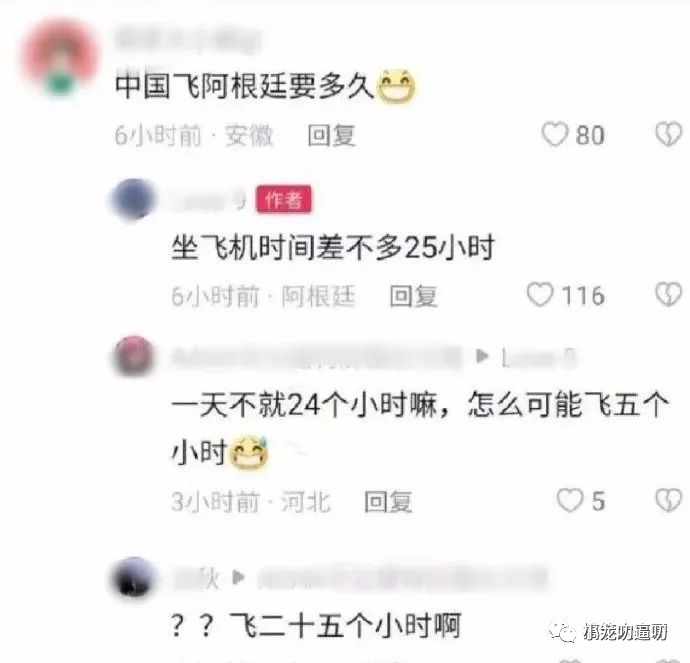
Task: Reply to the author's Argentina comment
Action: 413,295
